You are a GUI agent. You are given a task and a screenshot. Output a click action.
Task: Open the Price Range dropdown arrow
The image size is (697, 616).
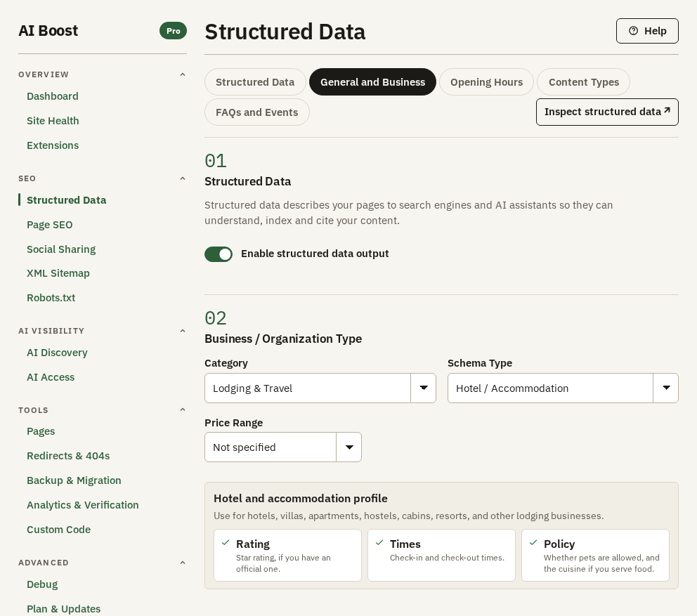(x=349, y=447)
